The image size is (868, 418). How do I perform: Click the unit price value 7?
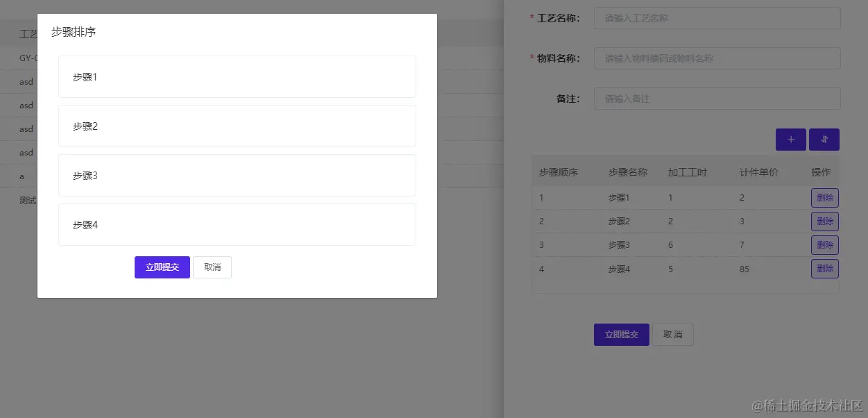742,245
